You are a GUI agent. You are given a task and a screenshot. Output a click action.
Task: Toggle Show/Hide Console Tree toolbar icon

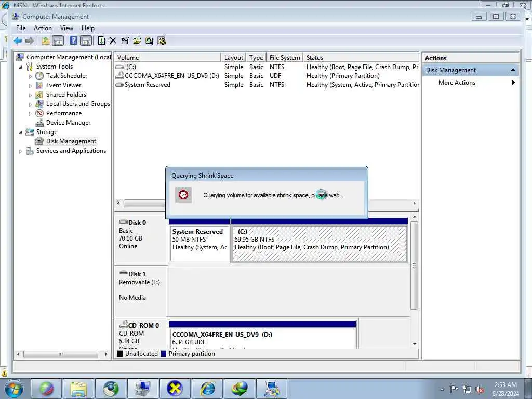(58, 41)
